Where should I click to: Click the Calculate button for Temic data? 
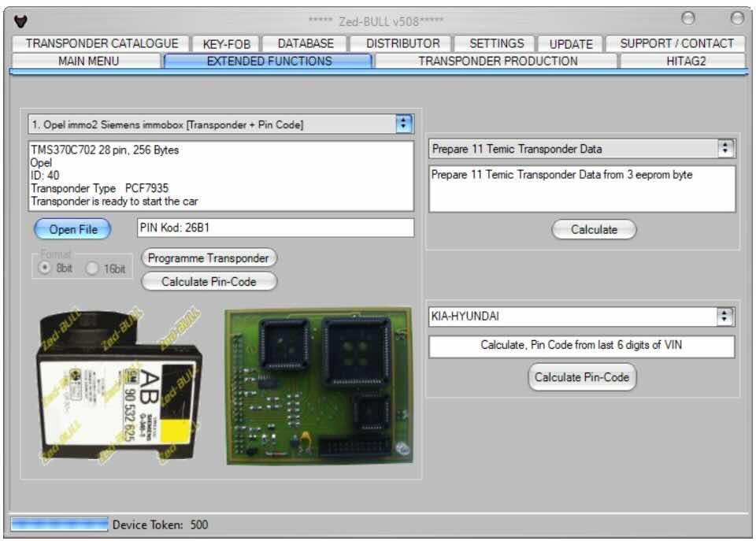point(594,229)
